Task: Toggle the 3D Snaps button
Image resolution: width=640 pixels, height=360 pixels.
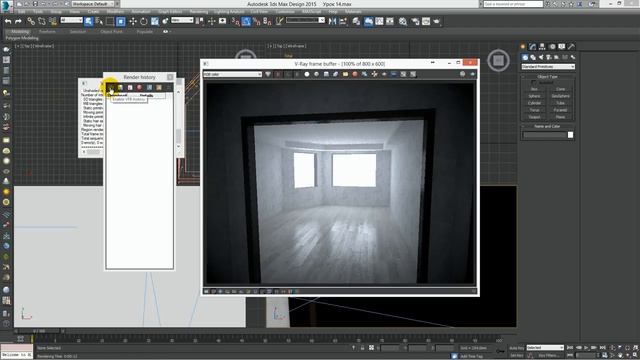Action: pyautogui.click(x=236, y=21)
